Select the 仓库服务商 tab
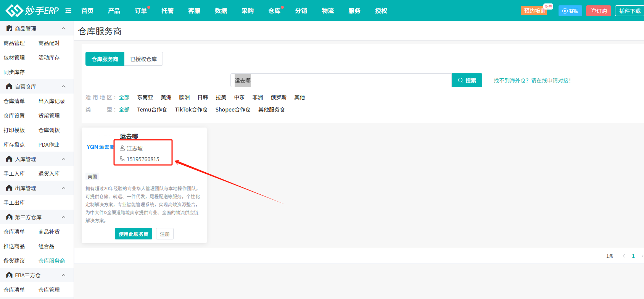Image resolution: width=644 pixels, height=299 pixels. click(105, 59)
